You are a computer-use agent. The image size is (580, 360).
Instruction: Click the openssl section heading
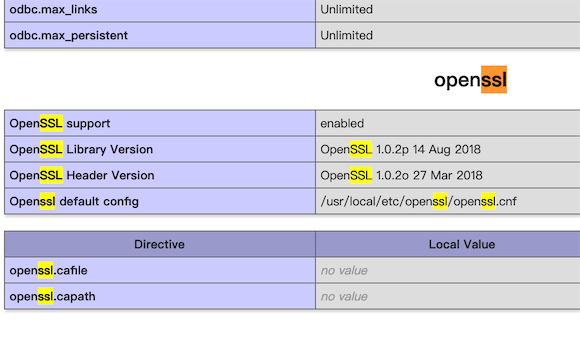coord(470,80)
